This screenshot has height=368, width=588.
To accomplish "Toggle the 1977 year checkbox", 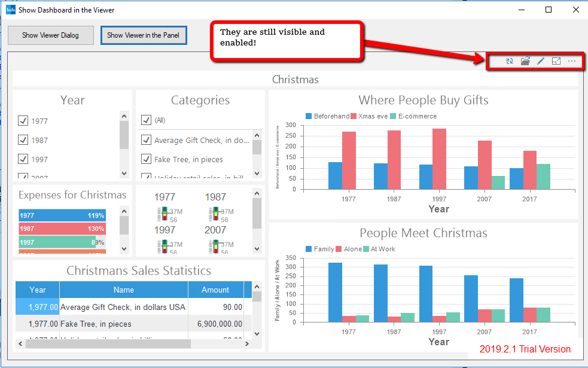I will coord(23,121).
